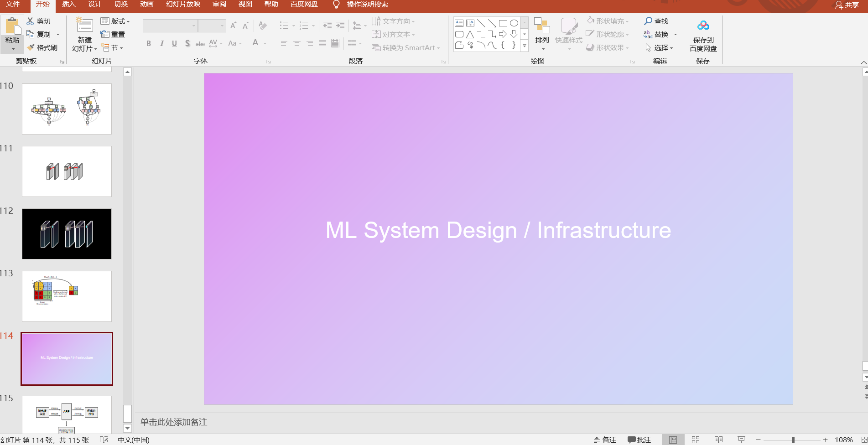The image size is (868, 445).
Task: Switch to the 设计 ribbon tab
Action: (x=94, y=5)
